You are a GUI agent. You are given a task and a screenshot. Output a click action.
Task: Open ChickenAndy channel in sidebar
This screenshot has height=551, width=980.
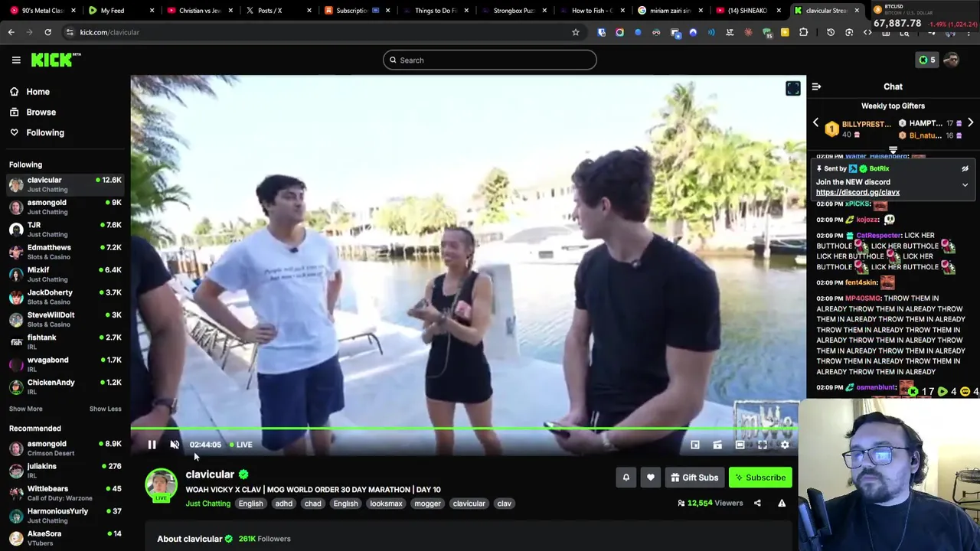pyautogui.click(x=65, y=386)
